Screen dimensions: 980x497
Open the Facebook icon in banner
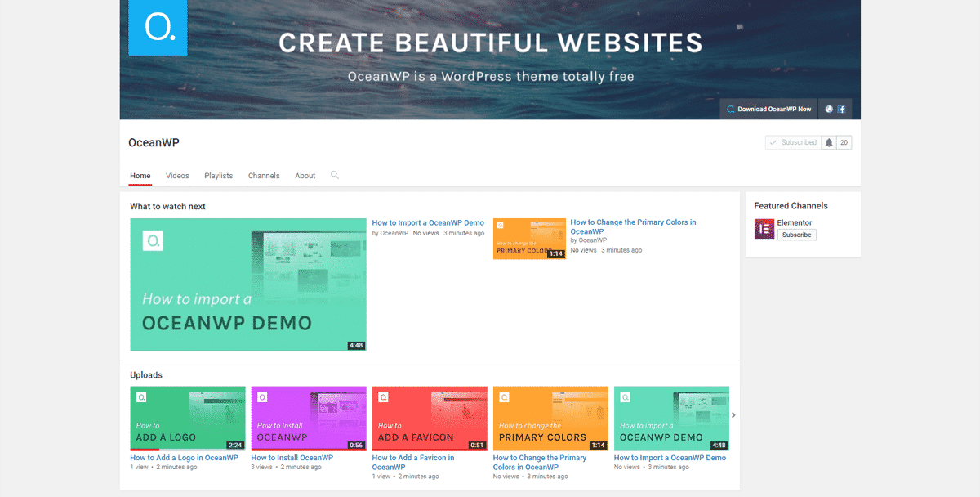click(842, 109)
